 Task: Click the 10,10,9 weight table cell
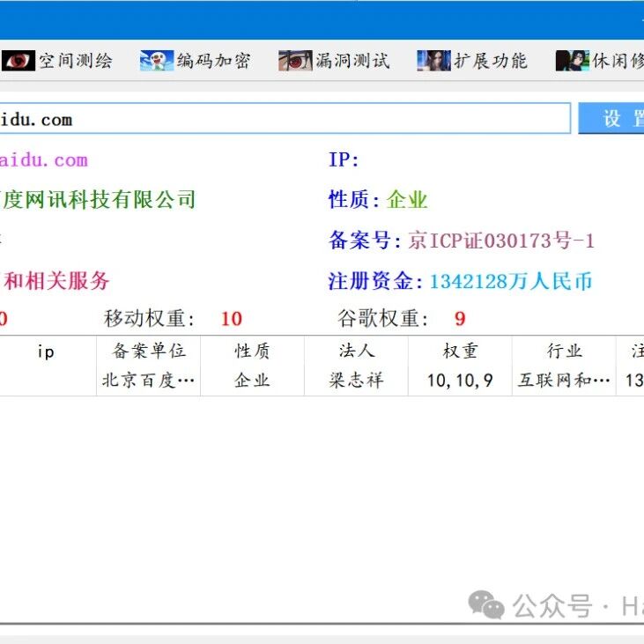(460, 381)
